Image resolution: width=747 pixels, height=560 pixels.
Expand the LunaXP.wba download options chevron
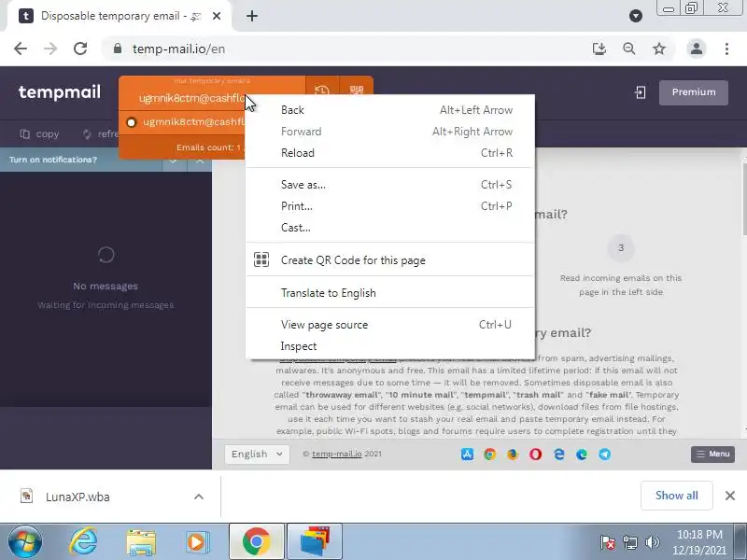(x=199, y=497)
